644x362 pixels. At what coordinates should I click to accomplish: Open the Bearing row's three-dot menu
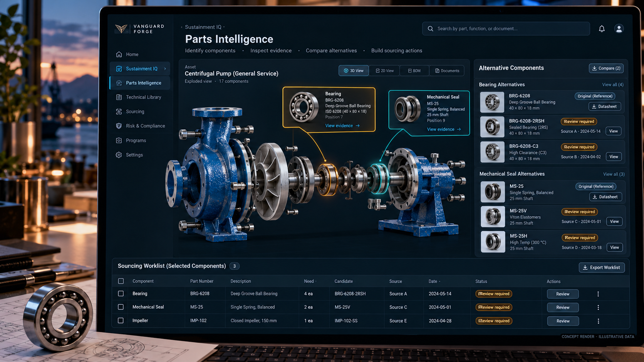coord(598,294)
